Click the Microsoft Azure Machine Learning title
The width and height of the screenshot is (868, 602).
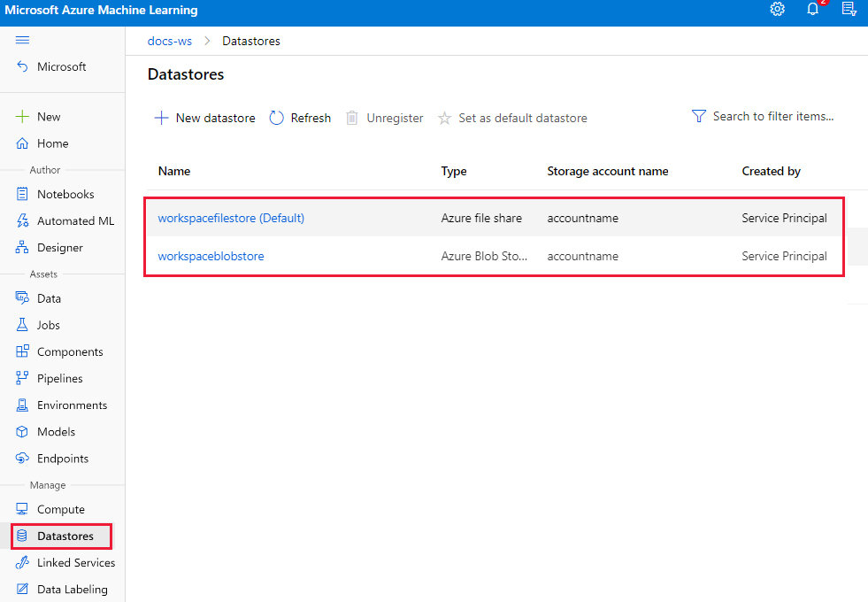(101, 10)
